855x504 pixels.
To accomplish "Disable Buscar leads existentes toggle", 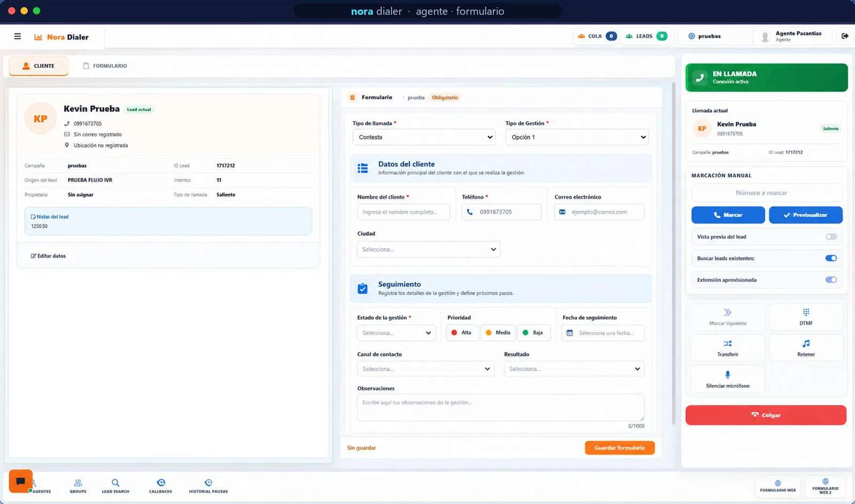I will coord(831,258).
